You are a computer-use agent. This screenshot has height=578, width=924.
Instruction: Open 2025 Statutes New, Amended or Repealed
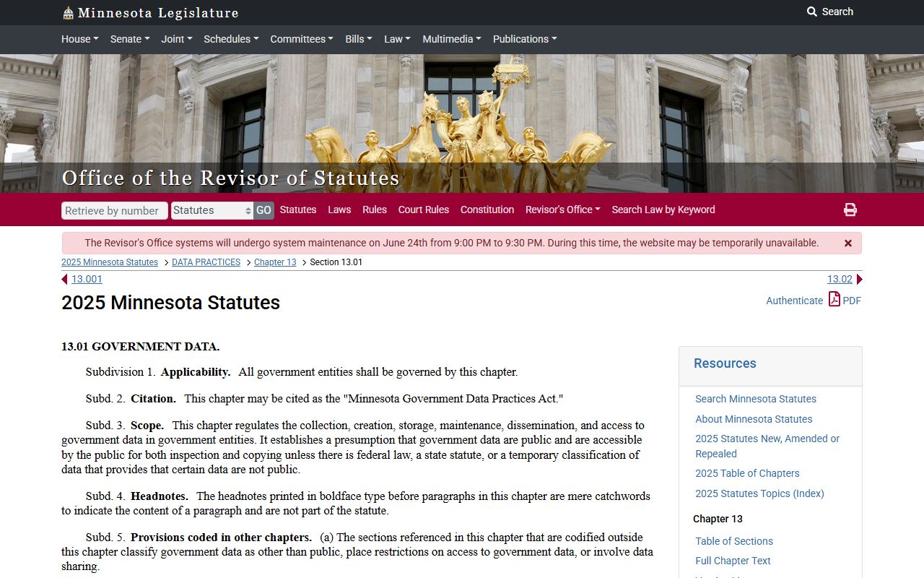767,446
